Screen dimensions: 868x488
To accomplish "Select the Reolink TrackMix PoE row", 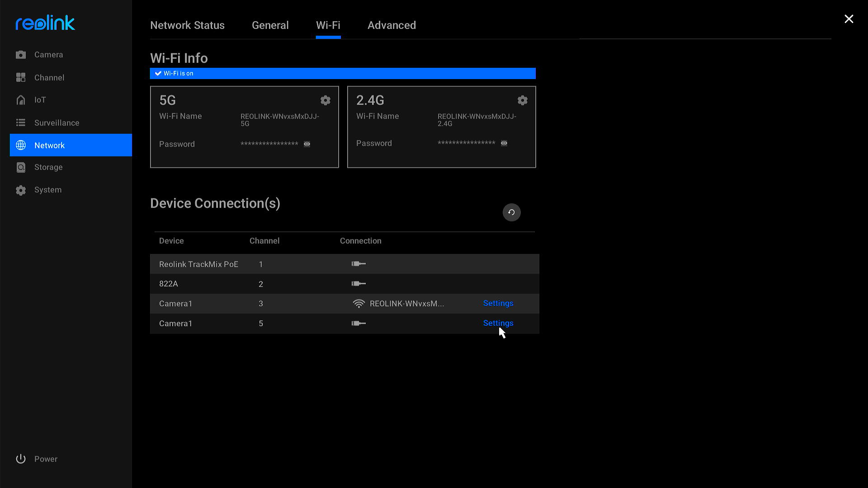I will tap(344, 264).
